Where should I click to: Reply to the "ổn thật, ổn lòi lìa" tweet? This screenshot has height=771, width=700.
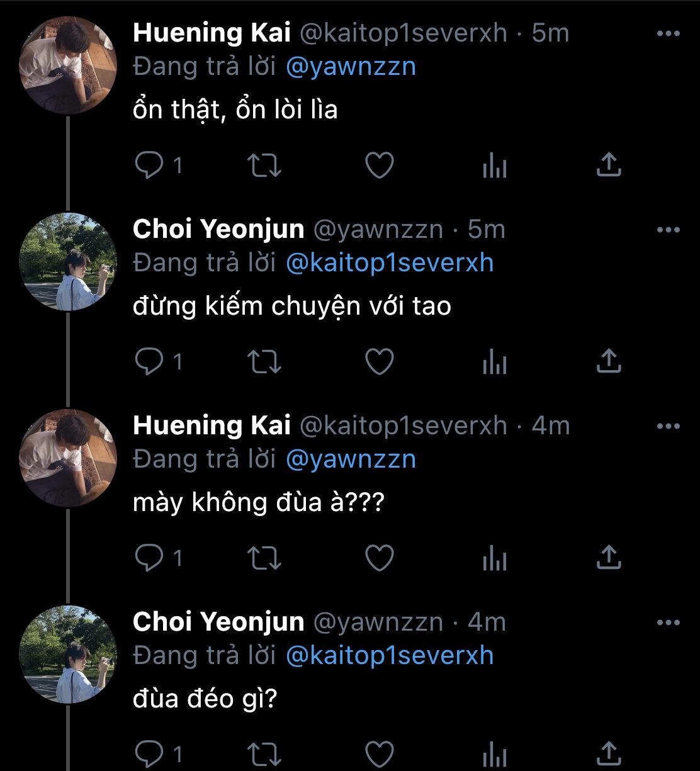pyautogui.click(x=150, y=166)
